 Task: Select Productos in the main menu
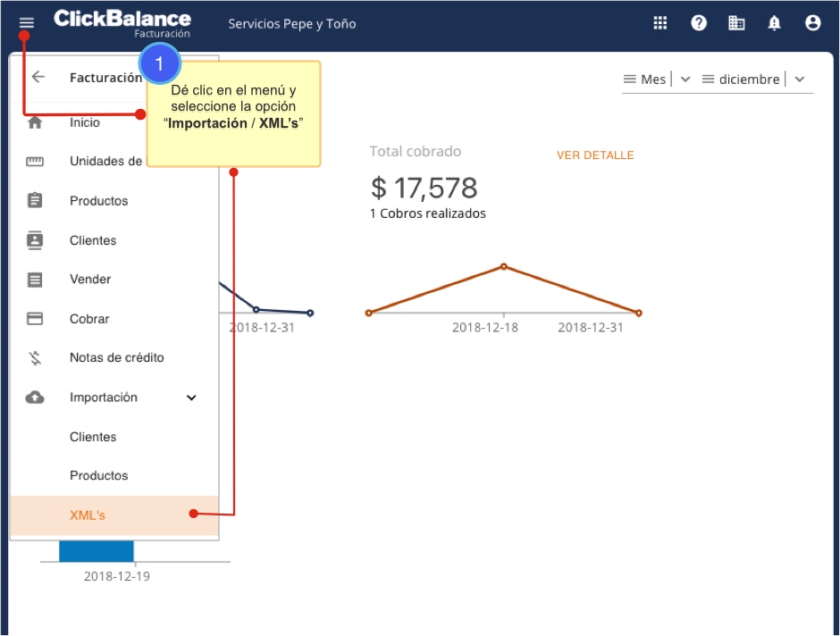[x=98, y=201]
